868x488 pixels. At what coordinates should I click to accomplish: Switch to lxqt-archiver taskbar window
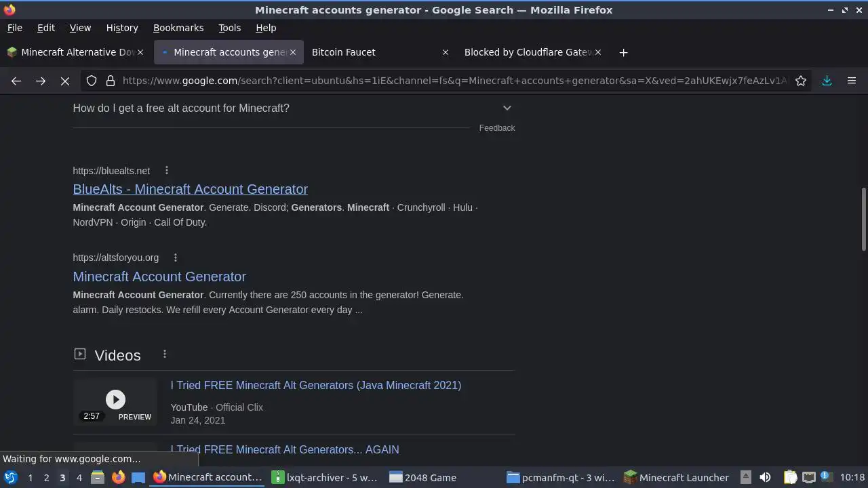[x=325, y=478]
